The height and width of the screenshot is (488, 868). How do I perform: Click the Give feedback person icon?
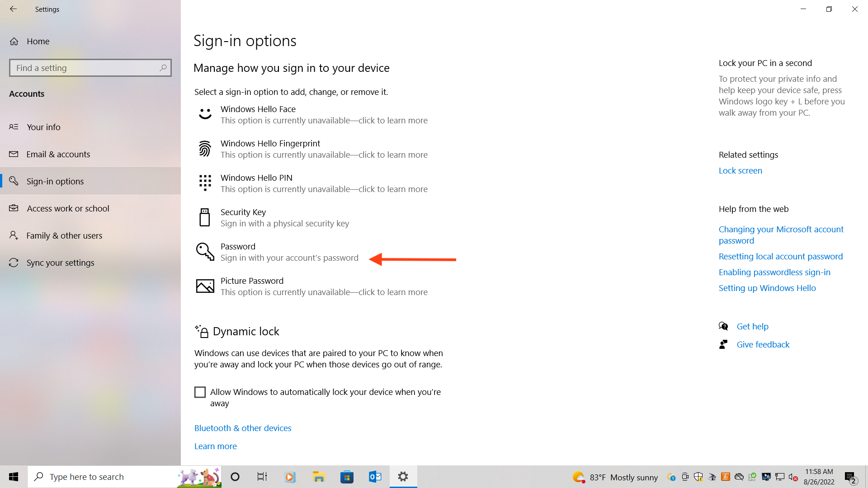[723, 344]
